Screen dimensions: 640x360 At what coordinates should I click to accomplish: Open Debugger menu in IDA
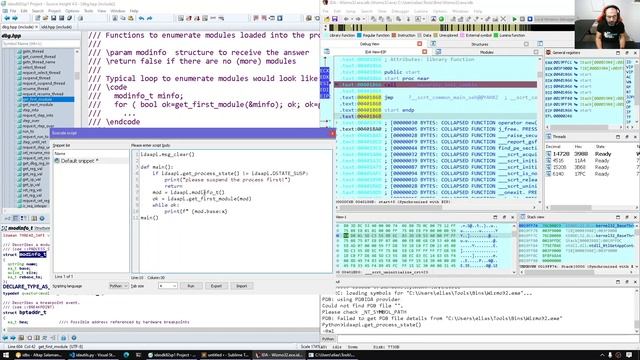pos(400,11)
